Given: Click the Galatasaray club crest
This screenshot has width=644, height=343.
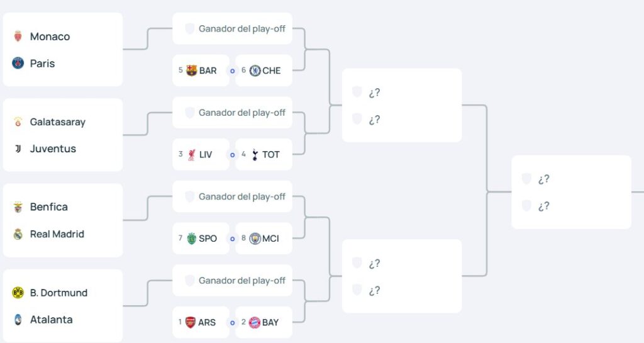Looking at the screenshot, I should pos(18,122).
